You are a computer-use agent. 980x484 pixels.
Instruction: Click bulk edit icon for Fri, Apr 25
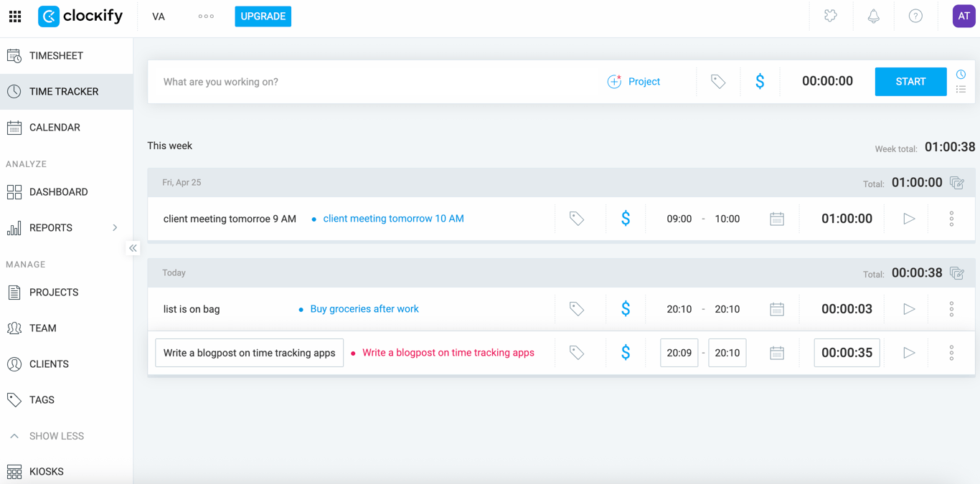click(x=957, y=183)
